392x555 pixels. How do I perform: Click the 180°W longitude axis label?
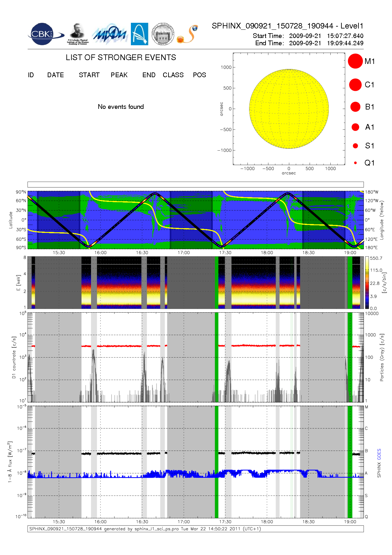click(x=371, y=192)
